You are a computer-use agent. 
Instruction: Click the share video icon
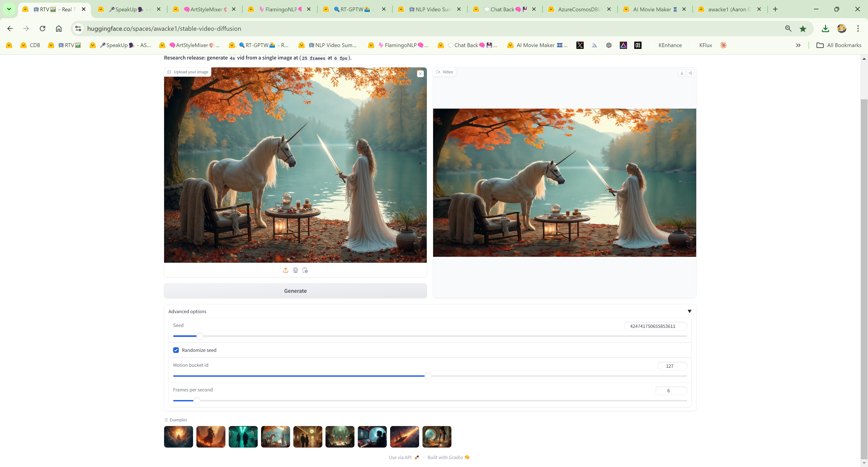[x=690, y=73]
